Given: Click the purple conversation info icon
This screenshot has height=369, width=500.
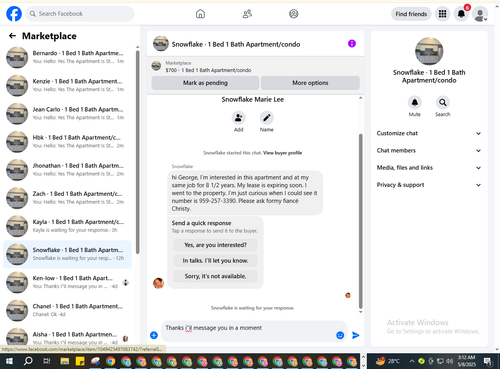Looking at the screenshot, I should coord(352,44).
